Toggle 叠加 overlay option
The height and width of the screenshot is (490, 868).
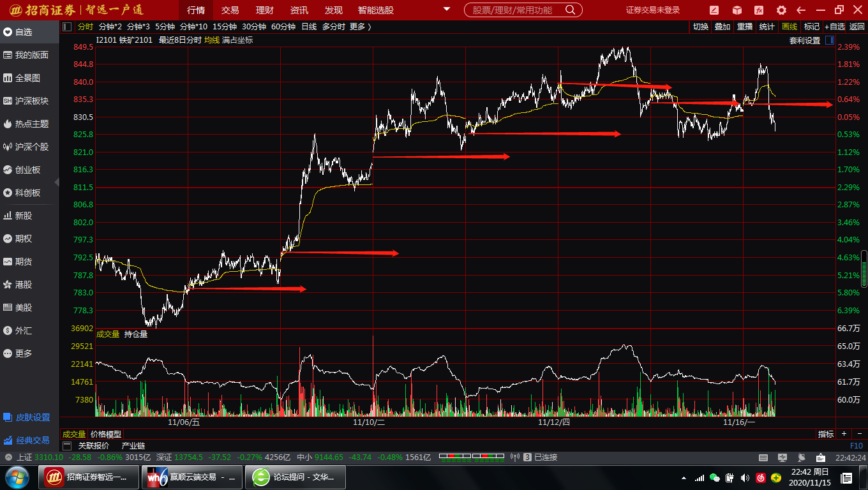click(722, 26)
